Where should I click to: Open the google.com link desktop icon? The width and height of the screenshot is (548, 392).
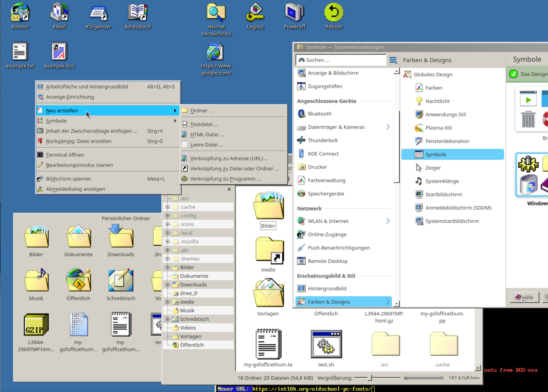point(216,59)
